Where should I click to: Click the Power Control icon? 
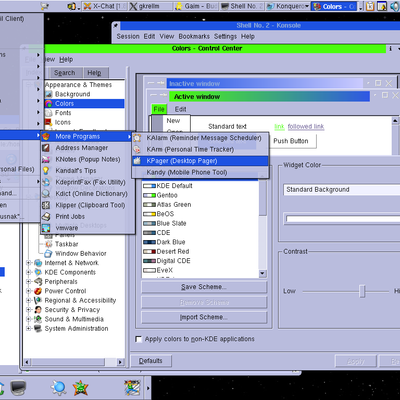click(x=38, y=291)
